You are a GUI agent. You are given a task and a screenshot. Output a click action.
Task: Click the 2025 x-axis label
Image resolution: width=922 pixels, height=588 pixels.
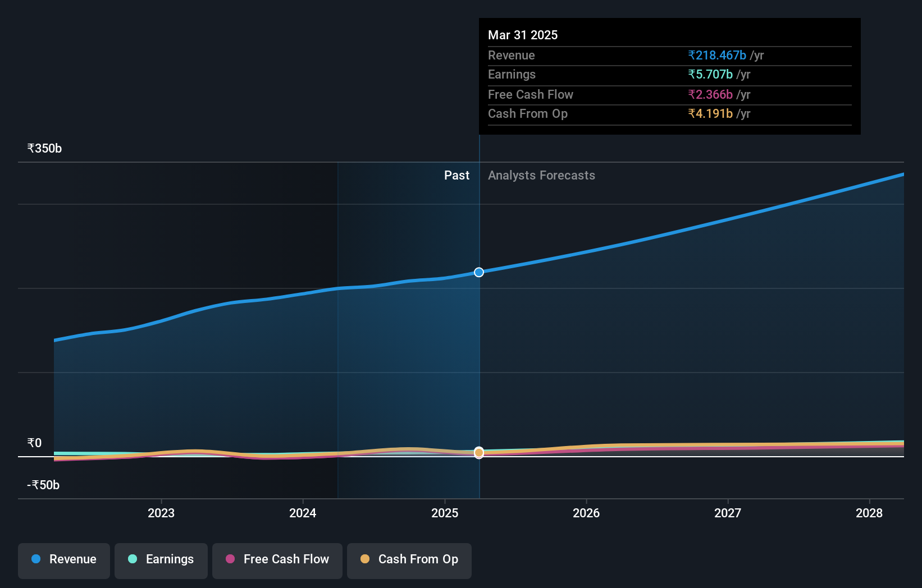[x=445, y=513]
